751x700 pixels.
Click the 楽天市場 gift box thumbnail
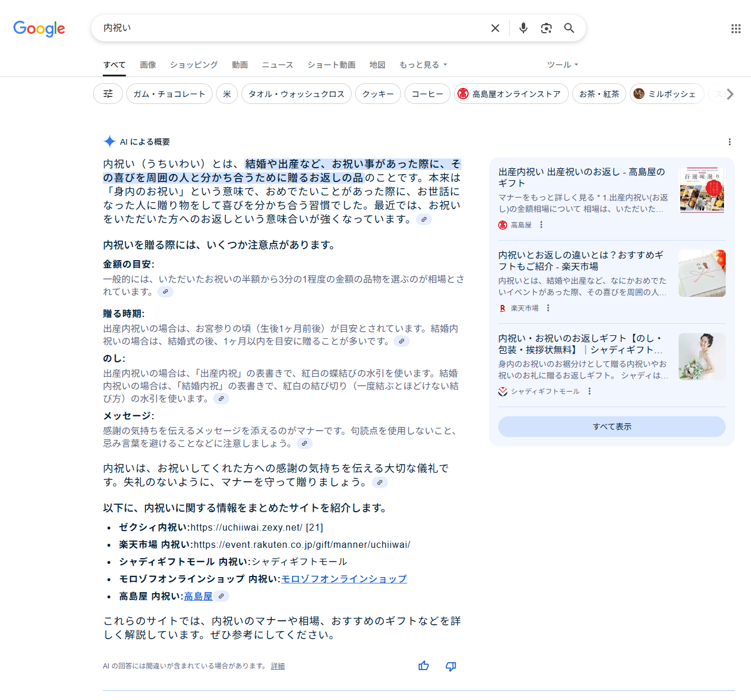coord(702,273)
